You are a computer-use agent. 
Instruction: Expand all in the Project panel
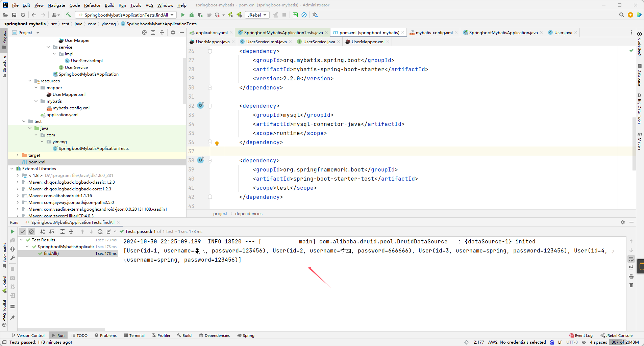[x=153, y=32]
